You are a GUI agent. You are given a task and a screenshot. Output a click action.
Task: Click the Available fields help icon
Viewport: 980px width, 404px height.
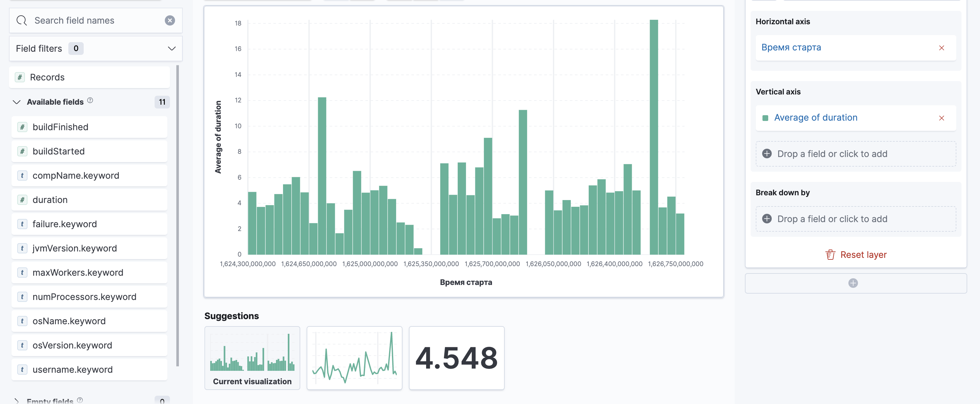[x=90, y=101]
